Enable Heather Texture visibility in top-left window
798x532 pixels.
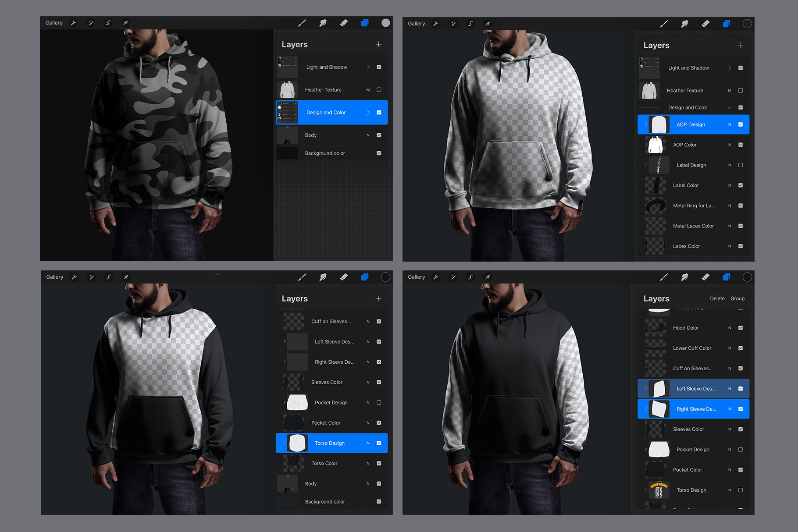coord(379,90)
